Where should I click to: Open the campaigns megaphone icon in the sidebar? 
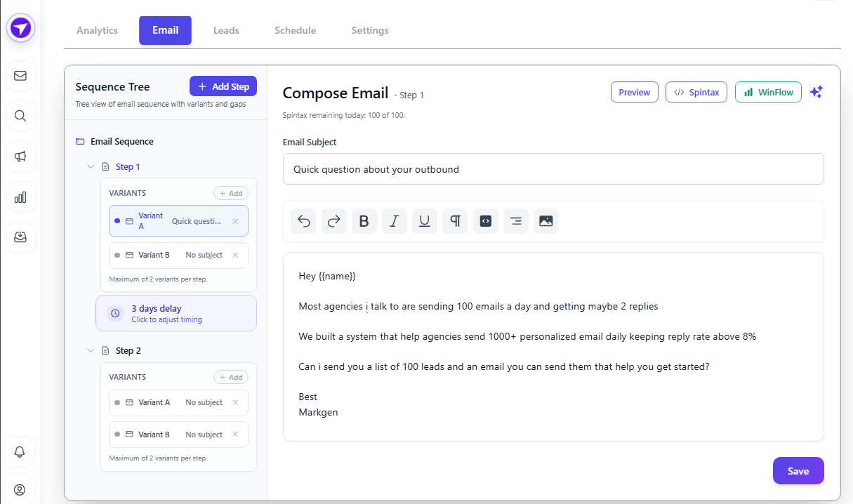click(20, 157)
